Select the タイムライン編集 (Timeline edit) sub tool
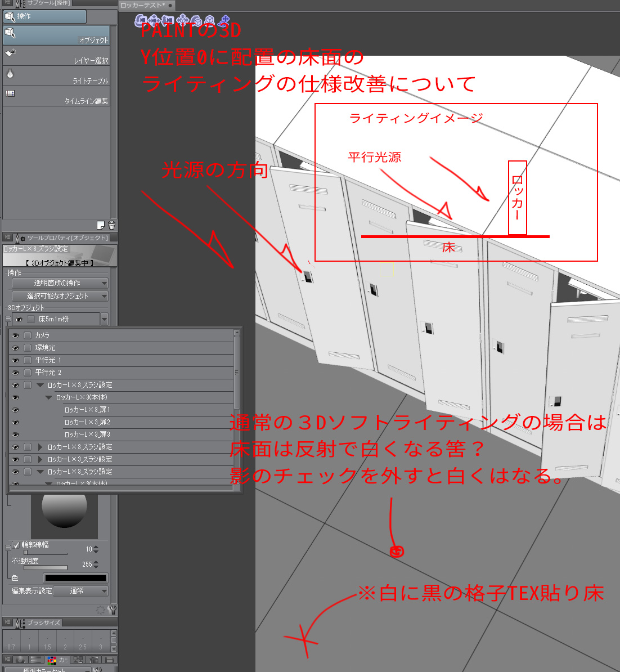Screen dimensions: 620x672 (x=56, y=96)
